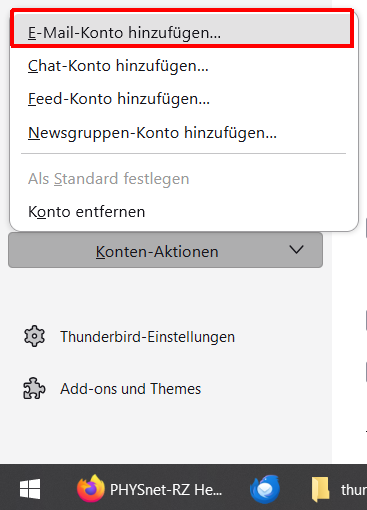
Task: Open the Windows Start menu
Action: pos(30,489)
